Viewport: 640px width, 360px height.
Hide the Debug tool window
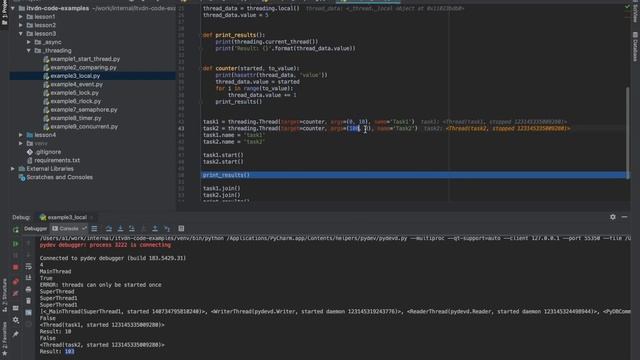(x=624, y=217)
